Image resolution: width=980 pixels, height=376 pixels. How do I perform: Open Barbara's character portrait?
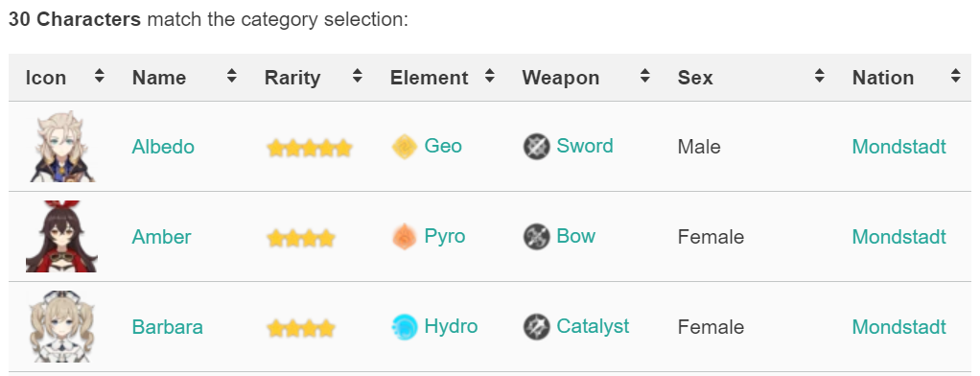pyautogui.click(x=61, y=326)
